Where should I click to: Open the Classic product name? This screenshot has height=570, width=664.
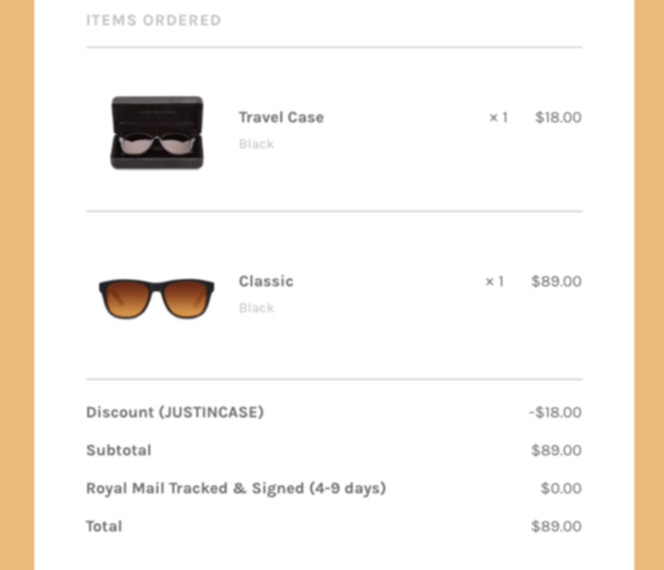point(266,281)
